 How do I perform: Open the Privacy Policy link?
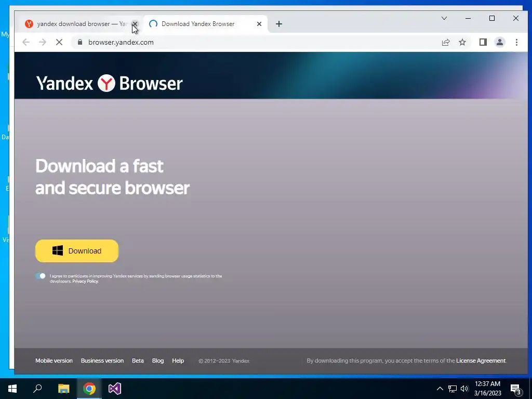click(x=85, y=281)
